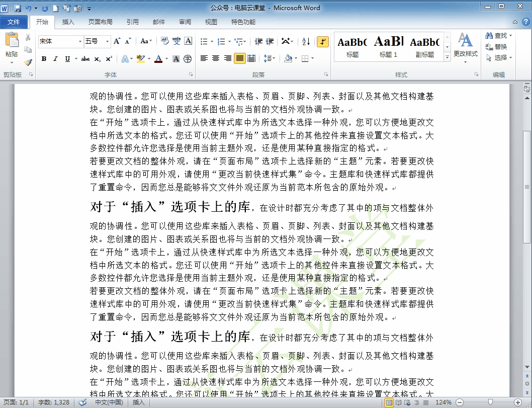The width and height of the screenshot is (532, 408).
Task: Open the Bullets dropdown arrow
Action: click(212, 42)
